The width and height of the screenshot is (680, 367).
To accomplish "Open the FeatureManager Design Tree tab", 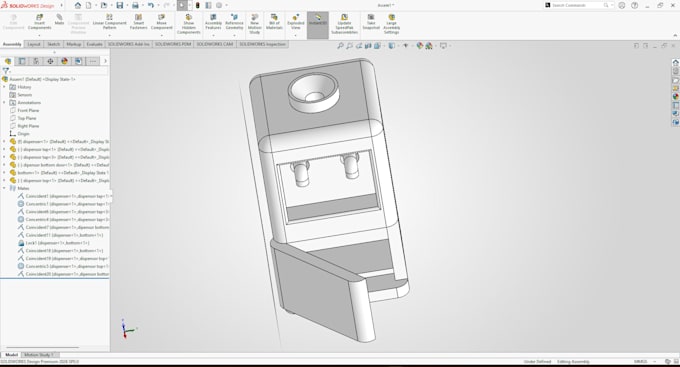I will (8, 61).
